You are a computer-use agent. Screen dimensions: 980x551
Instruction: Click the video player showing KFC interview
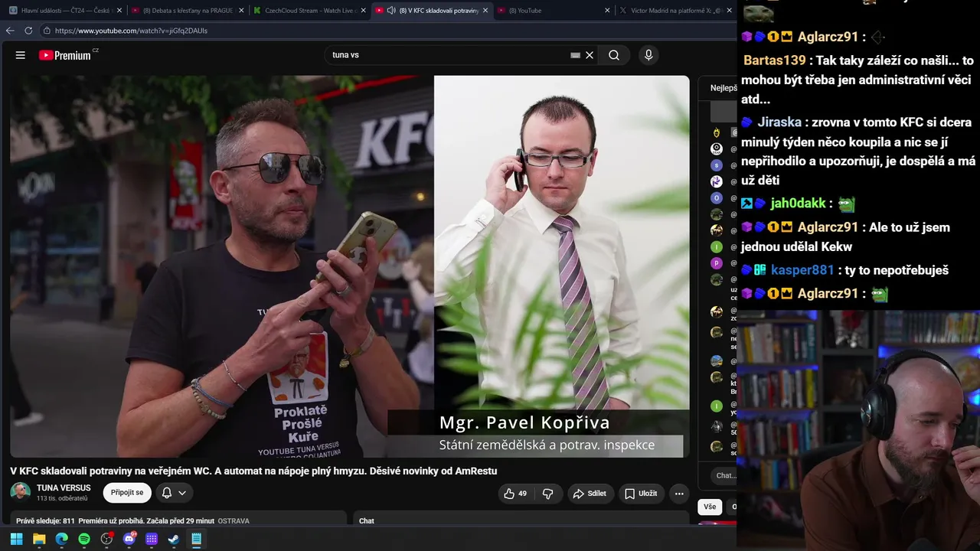tap(350, 266)
